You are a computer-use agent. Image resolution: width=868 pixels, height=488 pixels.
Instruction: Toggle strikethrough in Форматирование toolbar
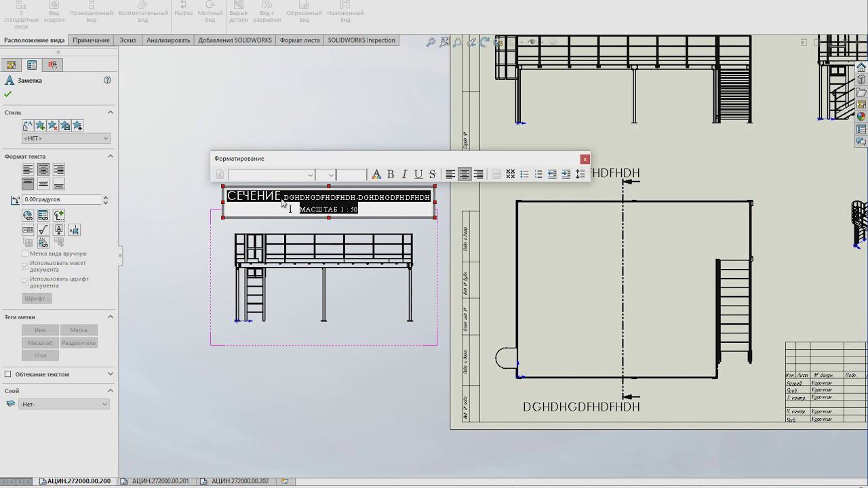point(432,175)
